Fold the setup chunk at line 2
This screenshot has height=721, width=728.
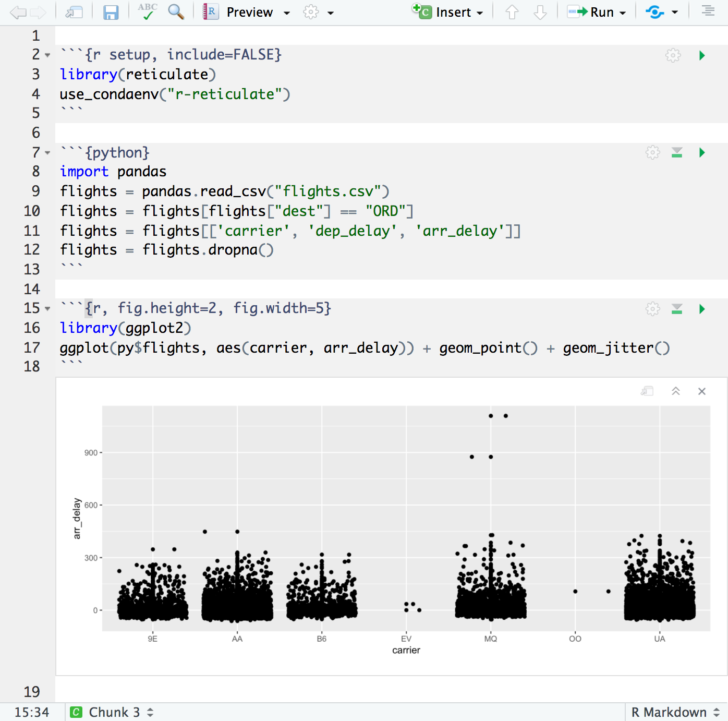pyautogui.click(x=47, y=55)
